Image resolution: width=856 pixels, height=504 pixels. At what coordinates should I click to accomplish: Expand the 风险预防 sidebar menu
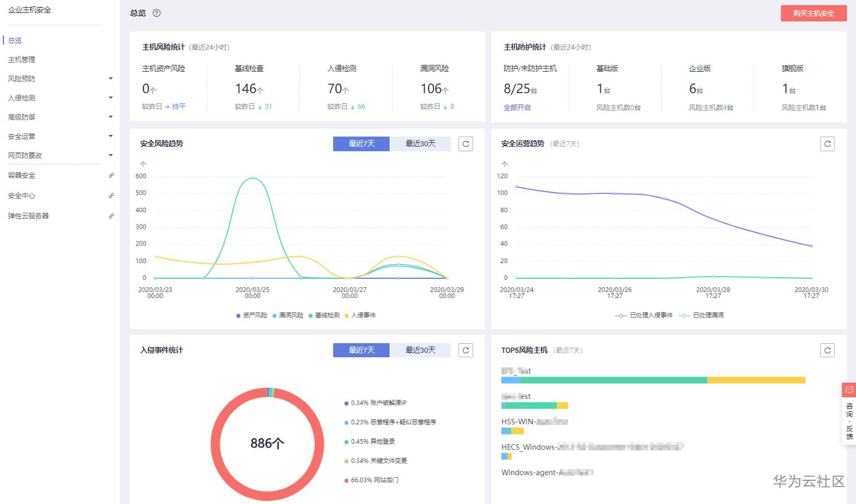tap(111, 79)
